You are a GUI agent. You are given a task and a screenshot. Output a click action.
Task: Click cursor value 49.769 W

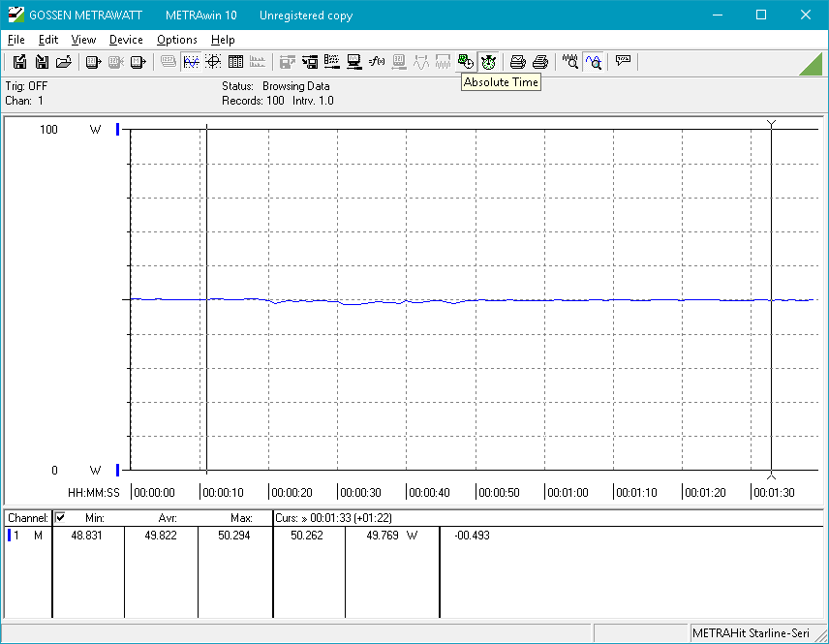(391, 536)
